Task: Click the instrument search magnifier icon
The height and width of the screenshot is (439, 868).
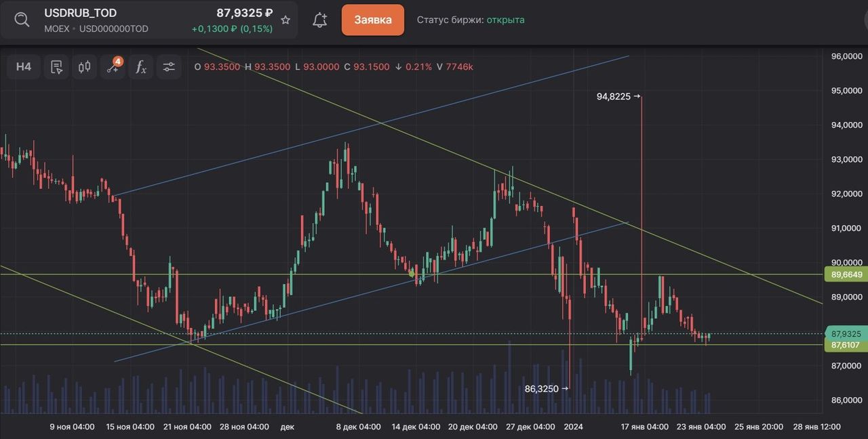Action: click(x=22, y=20)
